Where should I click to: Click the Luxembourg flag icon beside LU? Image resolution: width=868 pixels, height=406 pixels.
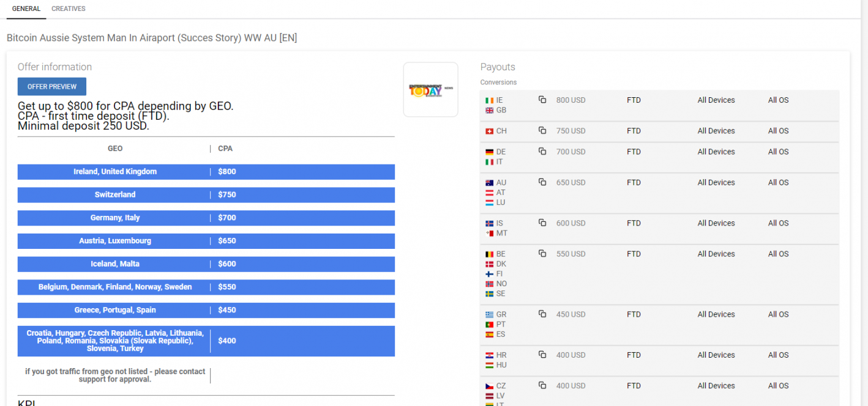tap(489, 202)
